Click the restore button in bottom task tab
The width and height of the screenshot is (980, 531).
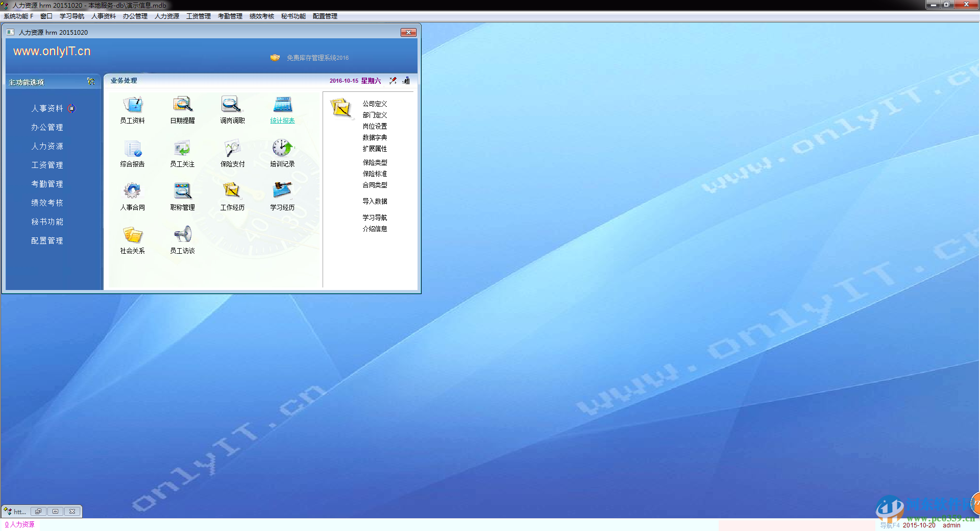(x=38, y=511)
